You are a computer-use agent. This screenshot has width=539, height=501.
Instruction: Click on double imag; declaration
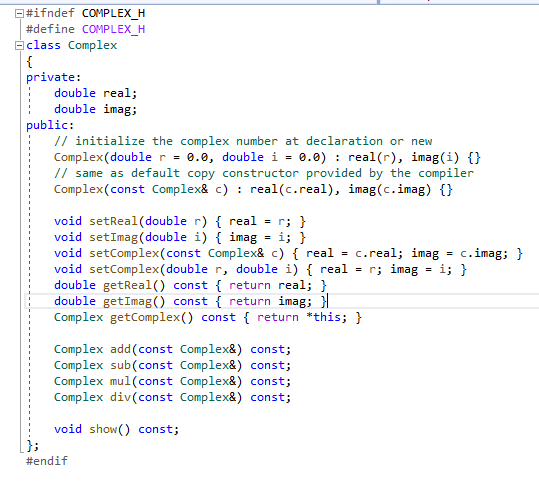coord(96,109)
